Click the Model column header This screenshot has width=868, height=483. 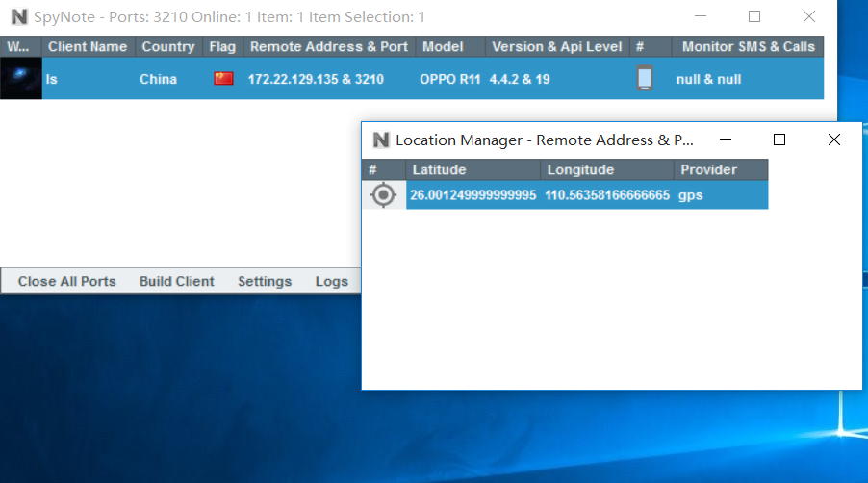(450, 46)
